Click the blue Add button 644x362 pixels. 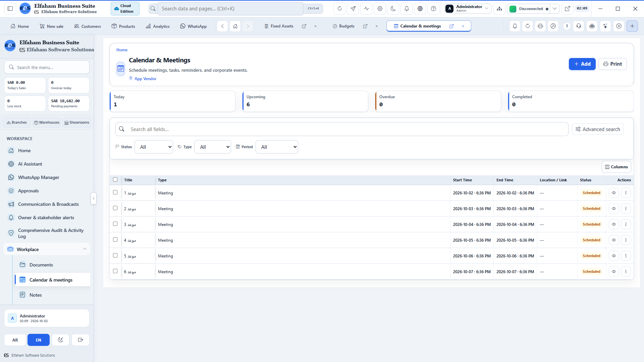pos(582,64)
